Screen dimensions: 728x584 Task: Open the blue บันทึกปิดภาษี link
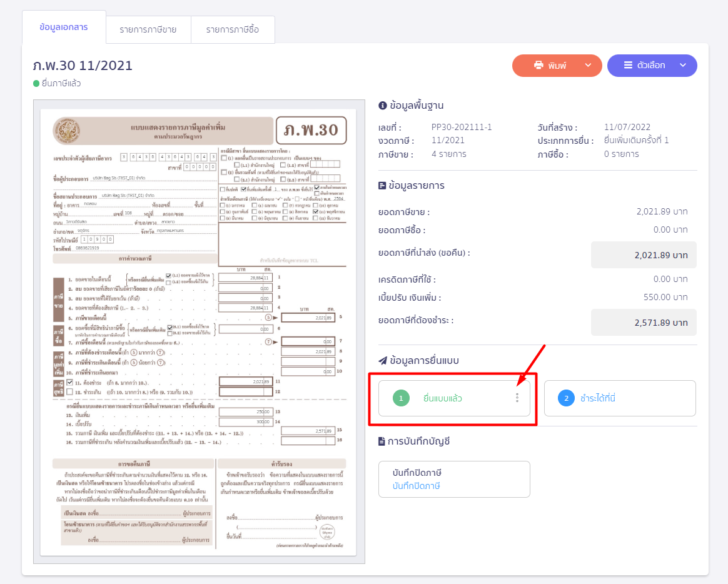[x=417, y=486]
